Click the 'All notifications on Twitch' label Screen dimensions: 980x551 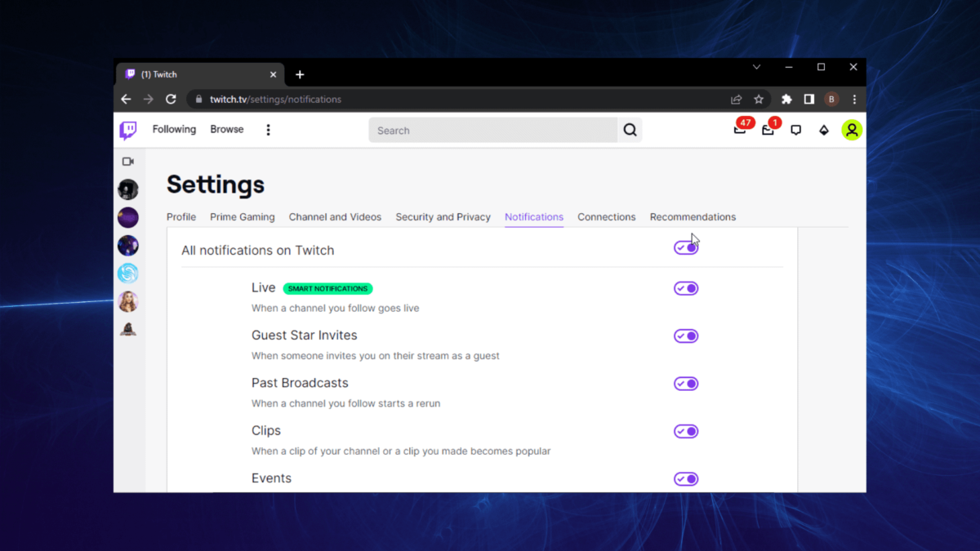(x=258, y=251)
